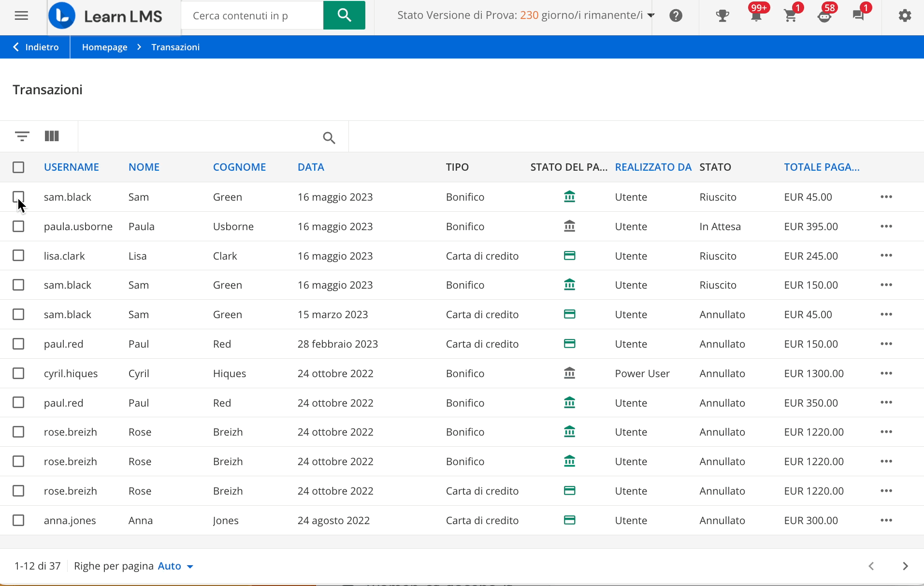The width and height of the screenshot is (924, 586).
Task: Click the Power User cell
Action: pos(642,373)
